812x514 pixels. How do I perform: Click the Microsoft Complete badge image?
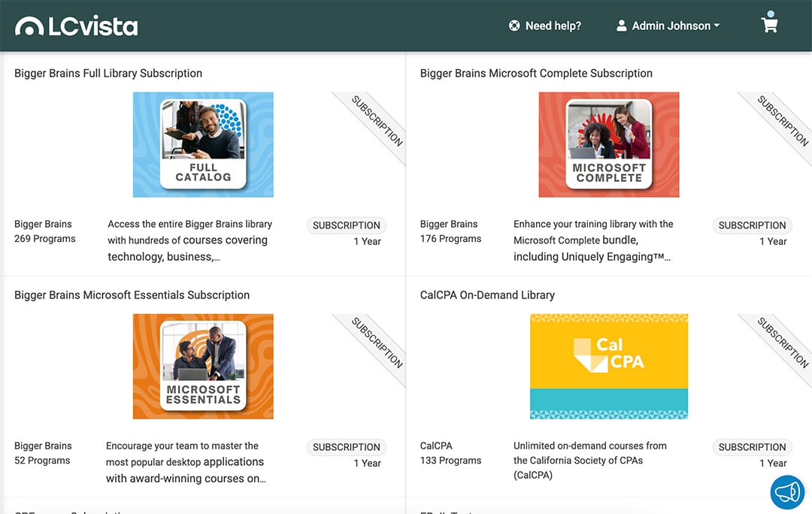(608, 144)
